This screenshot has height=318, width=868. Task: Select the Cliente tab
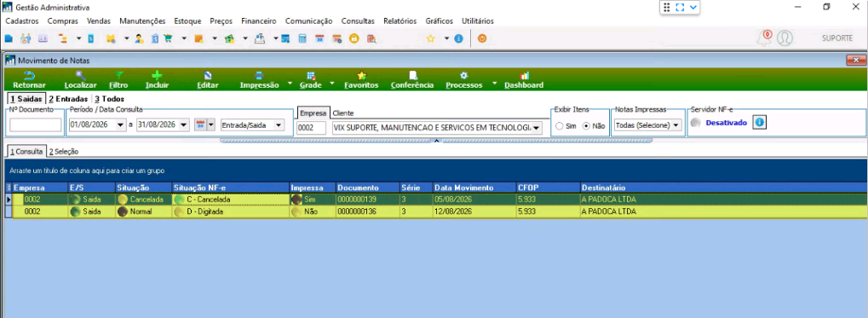pyautogui.click(x=343, y=113)
